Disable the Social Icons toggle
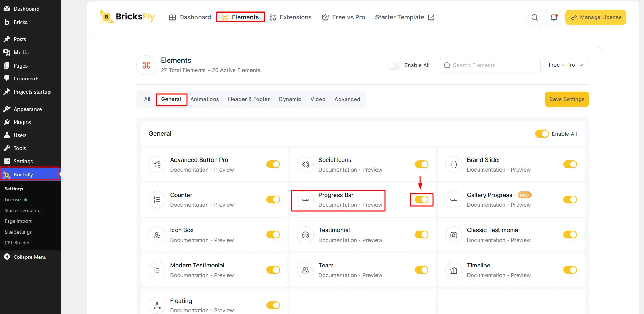This screenshot has height=314, width=644. [x=422, y=164]
